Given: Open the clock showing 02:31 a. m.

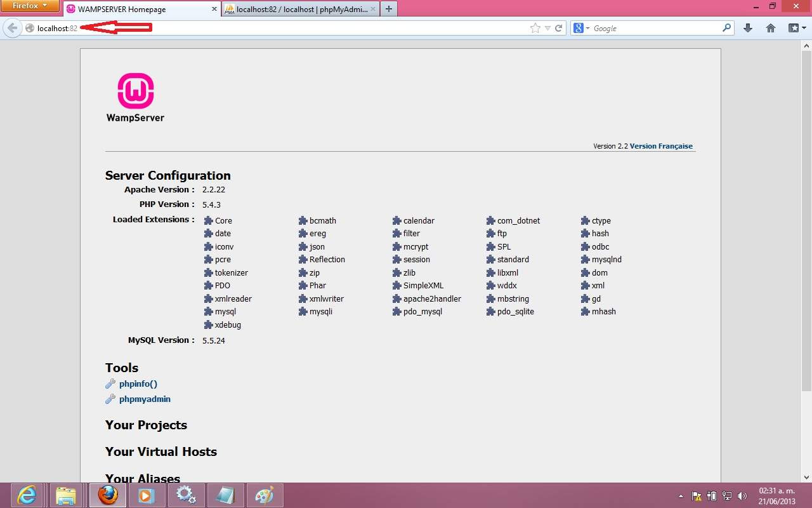Looking at the screenshot, I should coord(776,495).
